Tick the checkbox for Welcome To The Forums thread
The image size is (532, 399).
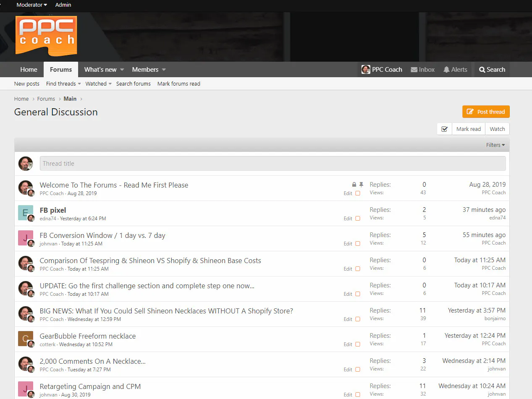pos(358,193)
